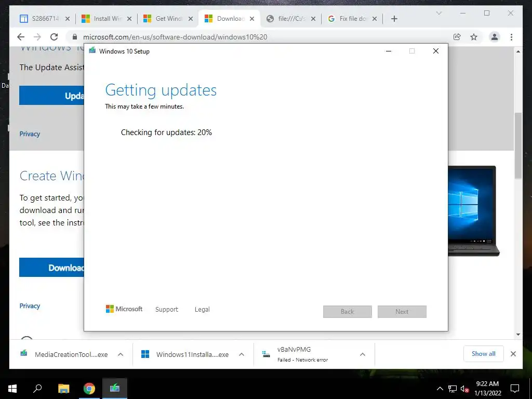Viewport: 532px width, 399px height.
Task: Open the taskbar clock and date
Action: coord(487,389)
